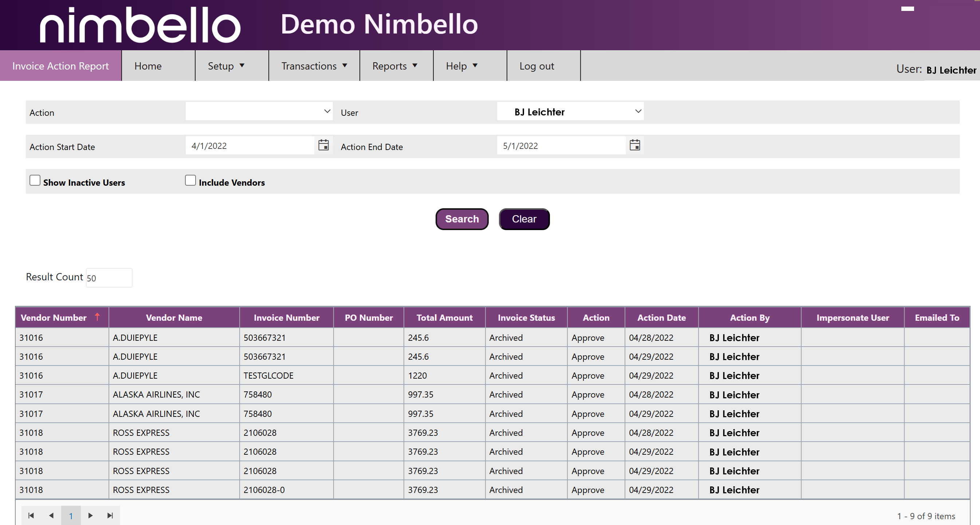This screenshot has height=525, width=980.
Task: Go to previous results page arrow
Action: [51, 516]
